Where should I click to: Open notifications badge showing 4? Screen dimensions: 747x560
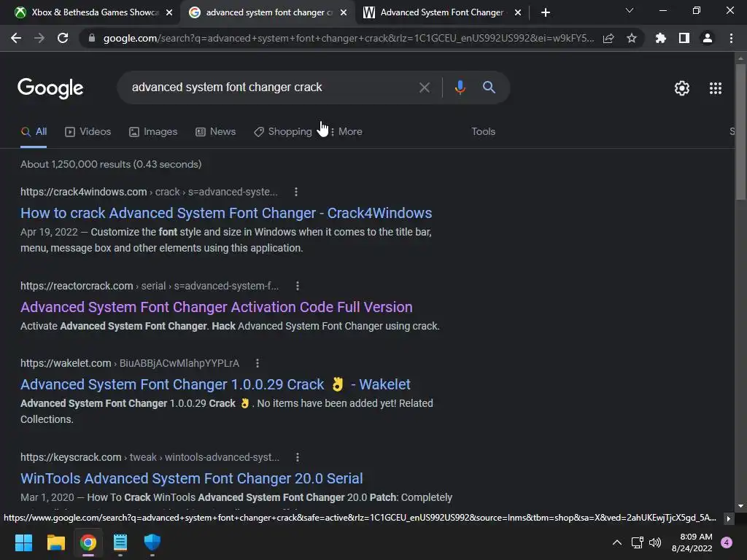coord(727,542)
